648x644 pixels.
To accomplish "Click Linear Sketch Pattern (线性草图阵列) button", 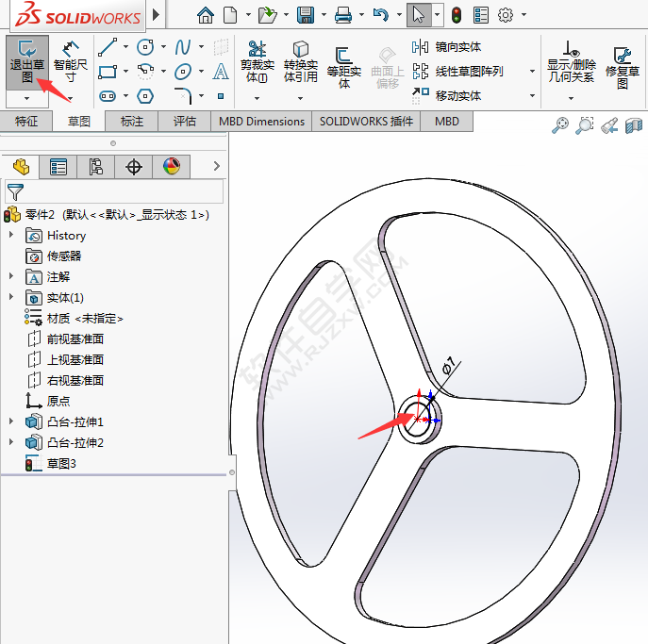I will pos(469,71).
